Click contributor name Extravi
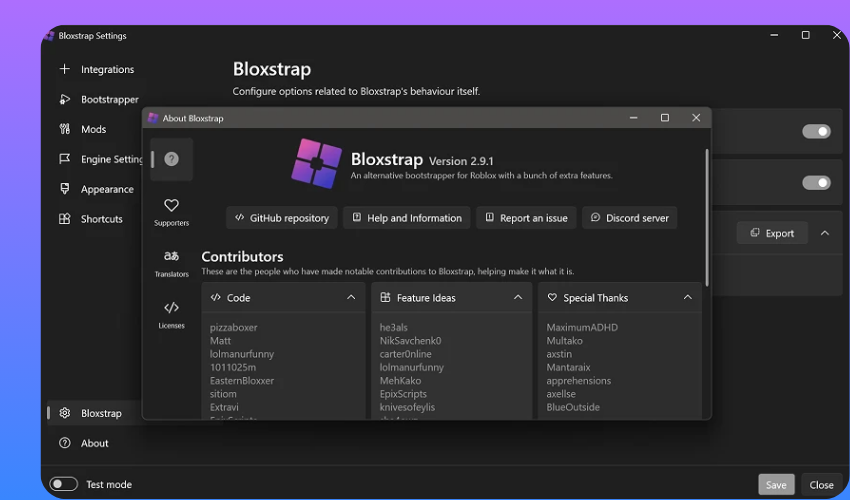 coord(224,407)
